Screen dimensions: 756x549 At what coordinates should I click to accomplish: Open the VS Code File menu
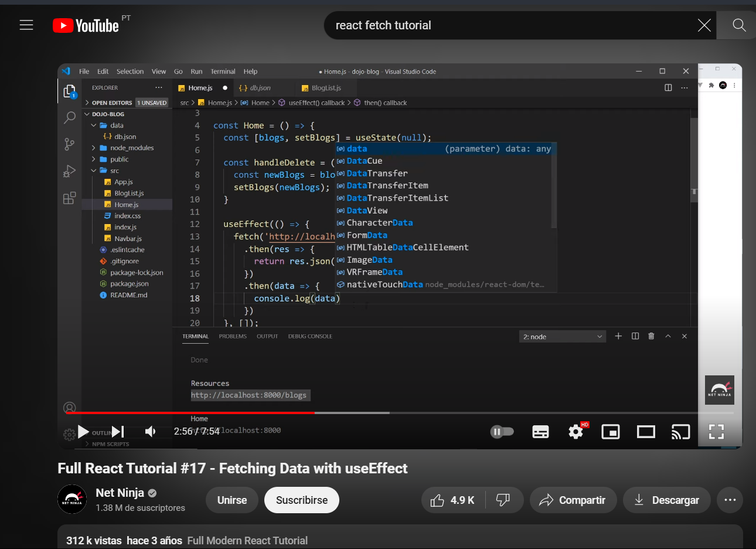pyautogui.click(x=84, y=72)
